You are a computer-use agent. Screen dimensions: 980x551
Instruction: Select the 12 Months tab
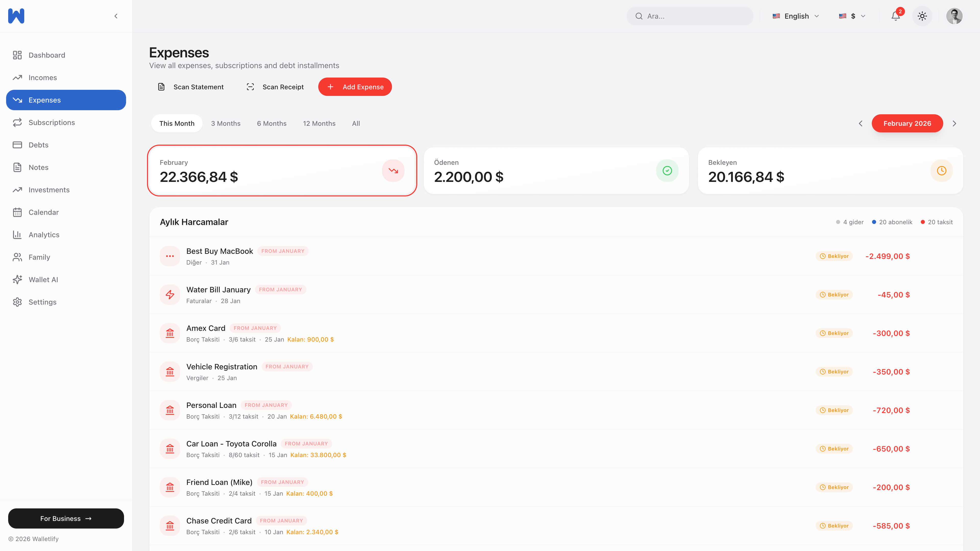click(319, 123)
